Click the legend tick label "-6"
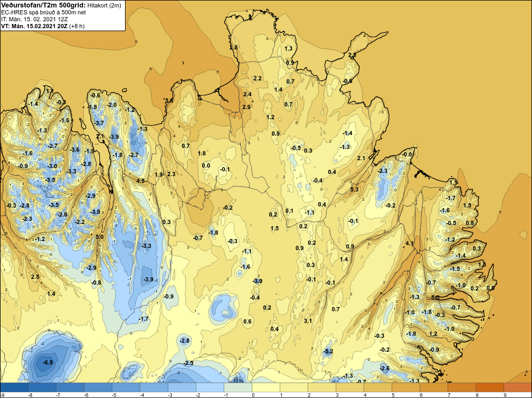Viewport: 532px width, 398px height. 86,395
